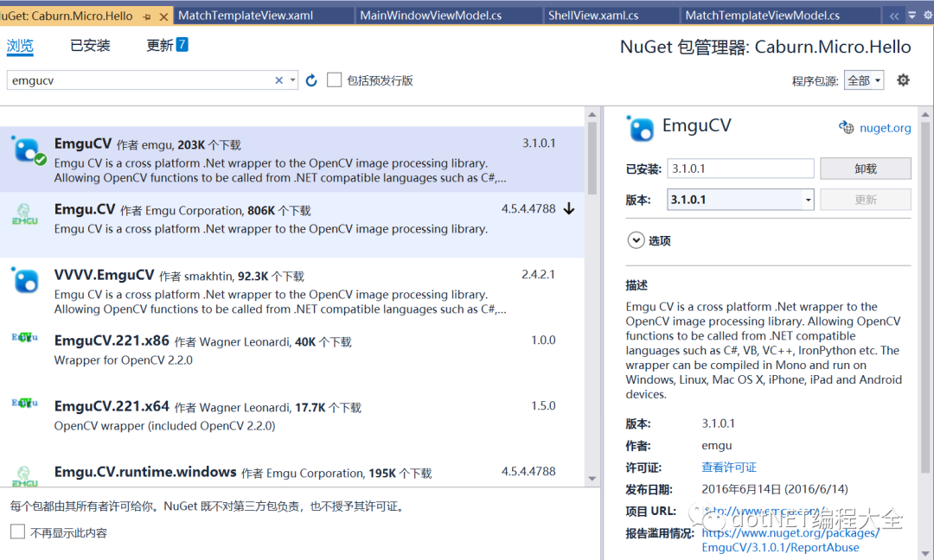Expand the 选项 options section

tap(636, 240)
